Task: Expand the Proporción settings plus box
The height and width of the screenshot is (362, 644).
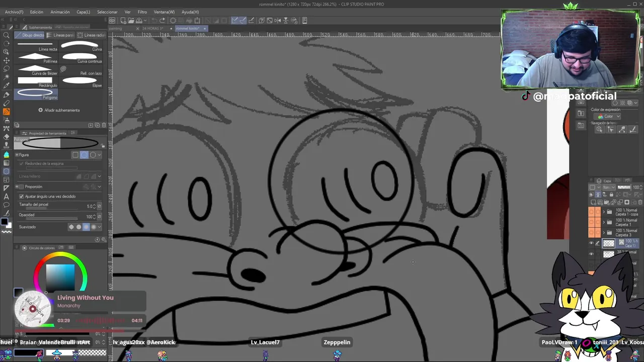Action: tap(17, 187)
